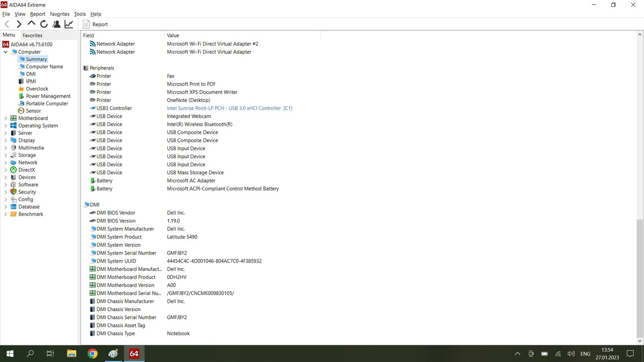Collapse the Computer tree node
644x362 pixels.
point(6,52)
